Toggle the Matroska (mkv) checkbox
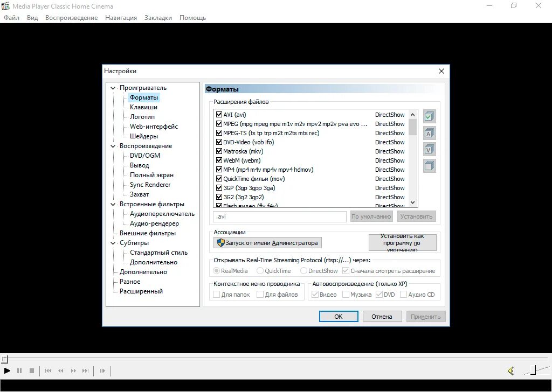This screenshot has height=392, width=552. (x=219, y=151)
